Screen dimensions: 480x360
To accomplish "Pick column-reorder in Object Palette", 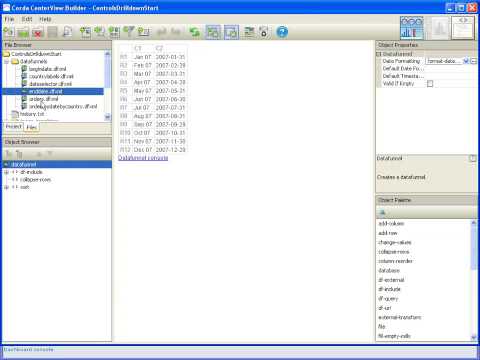I will (395, 261).
